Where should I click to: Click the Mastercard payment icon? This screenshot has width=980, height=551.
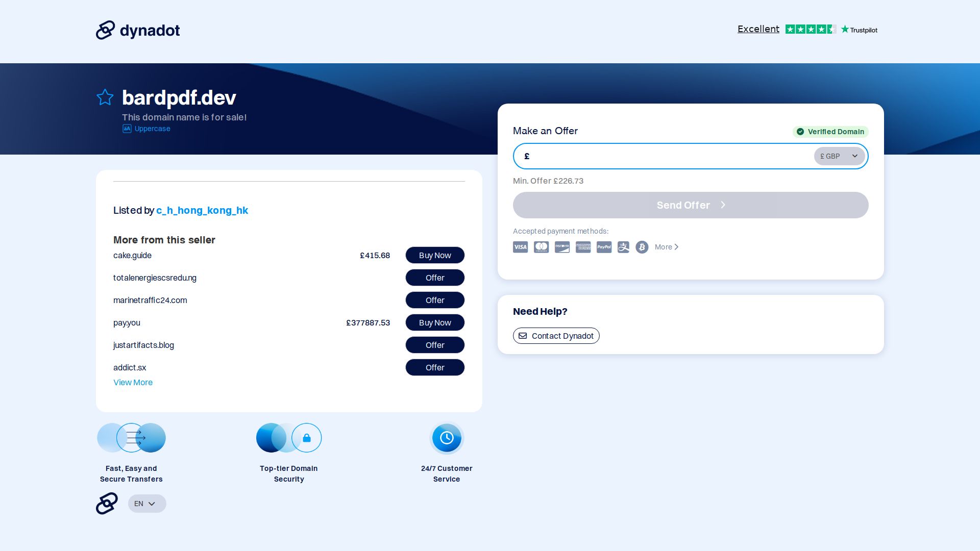[541, 247]
